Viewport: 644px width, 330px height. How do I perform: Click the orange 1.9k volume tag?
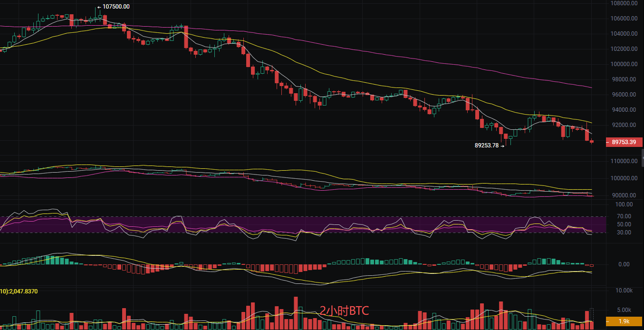click(x=625, y=321)
